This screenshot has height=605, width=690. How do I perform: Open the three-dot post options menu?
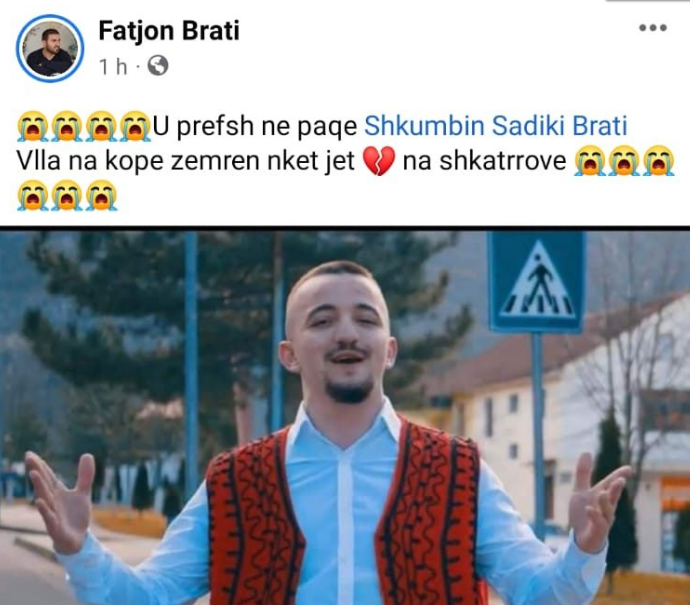(x=653, y=28)
